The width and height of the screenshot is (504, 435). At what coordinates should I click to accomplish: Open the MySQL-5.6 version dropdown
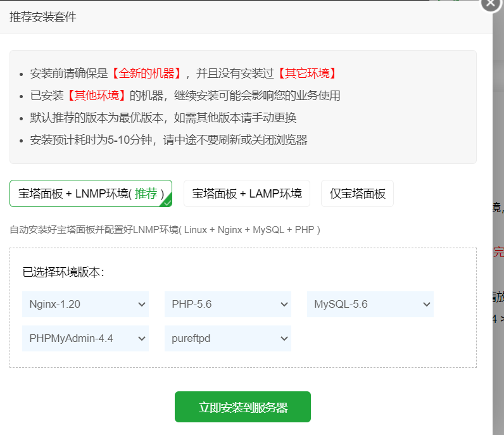(x=370, y=304)
